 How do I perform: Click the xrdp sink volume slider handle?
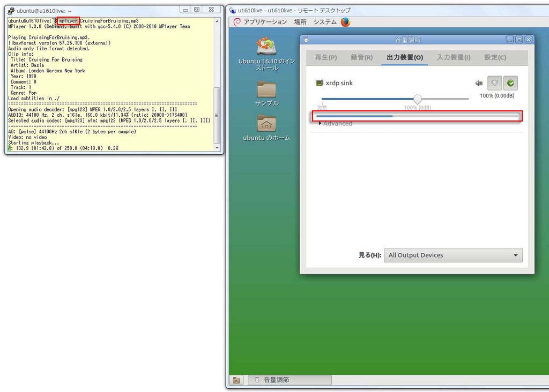(417, 99)
